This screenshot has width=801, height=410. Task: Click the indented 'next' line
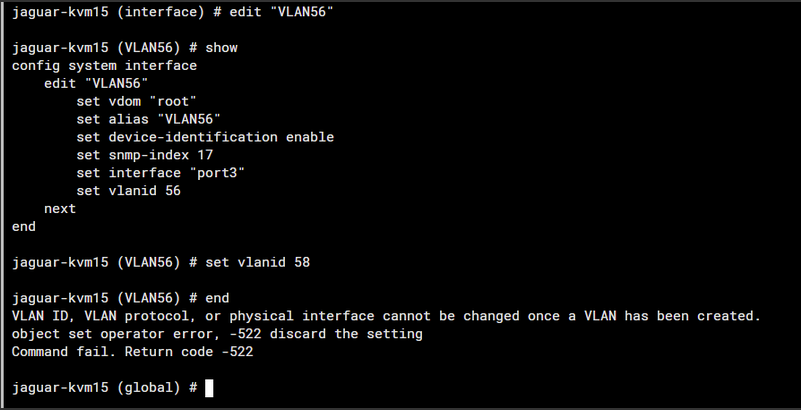click(60, 208)
